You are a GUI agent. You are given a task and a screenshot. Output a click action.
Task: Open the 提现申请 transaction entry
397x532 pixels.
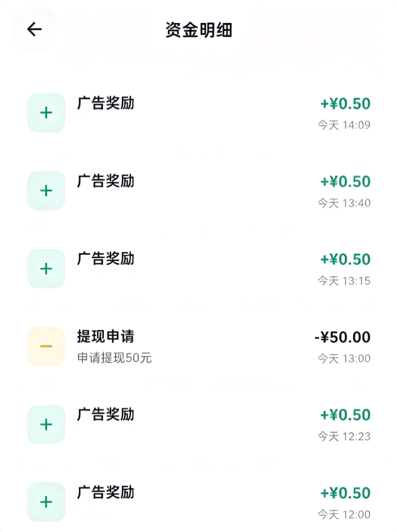pos(105,337)
